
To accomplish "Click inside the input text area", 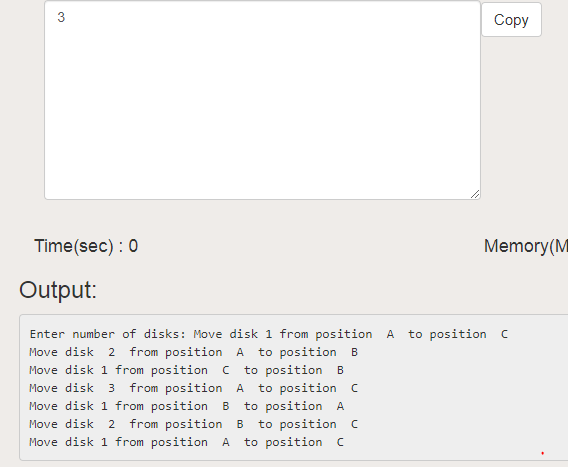I will click(x=262, y=100).
